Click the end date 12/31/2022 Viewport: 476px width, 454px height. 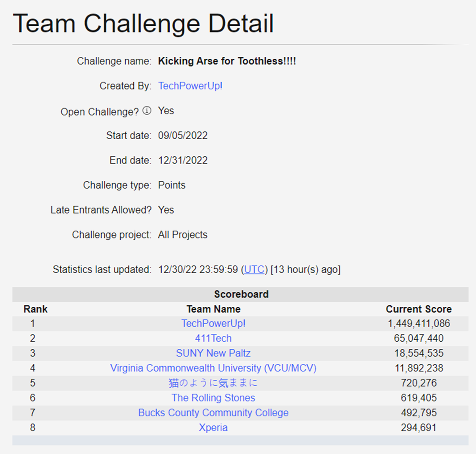coord(183,160)
